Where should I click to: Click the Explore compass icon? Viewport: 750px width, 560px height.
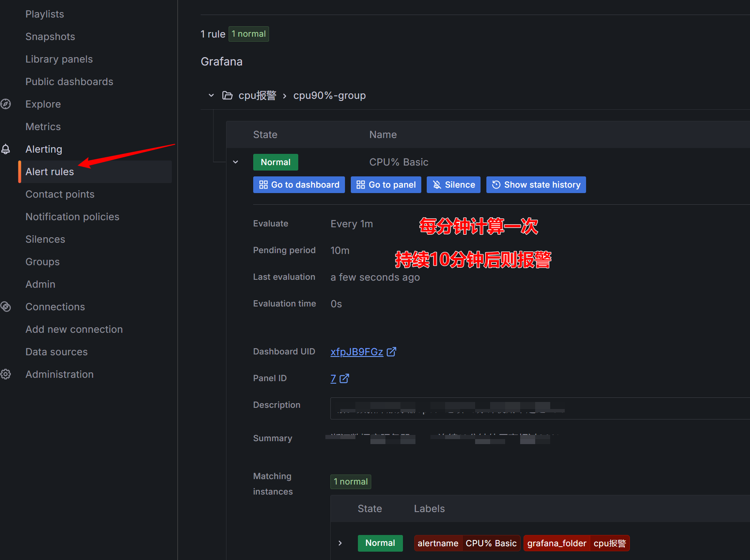5,104
